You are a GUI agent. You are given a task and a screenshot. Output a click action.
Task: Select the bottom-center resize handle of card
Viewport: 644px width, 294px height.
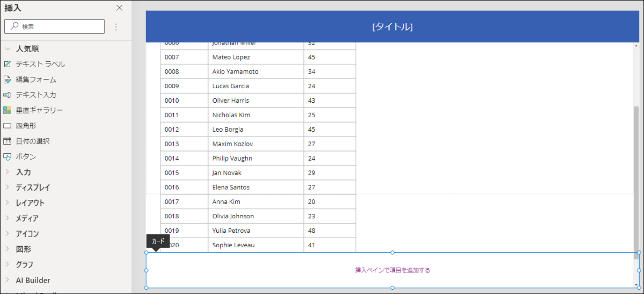pyautogui.click(x=392, y=288)
